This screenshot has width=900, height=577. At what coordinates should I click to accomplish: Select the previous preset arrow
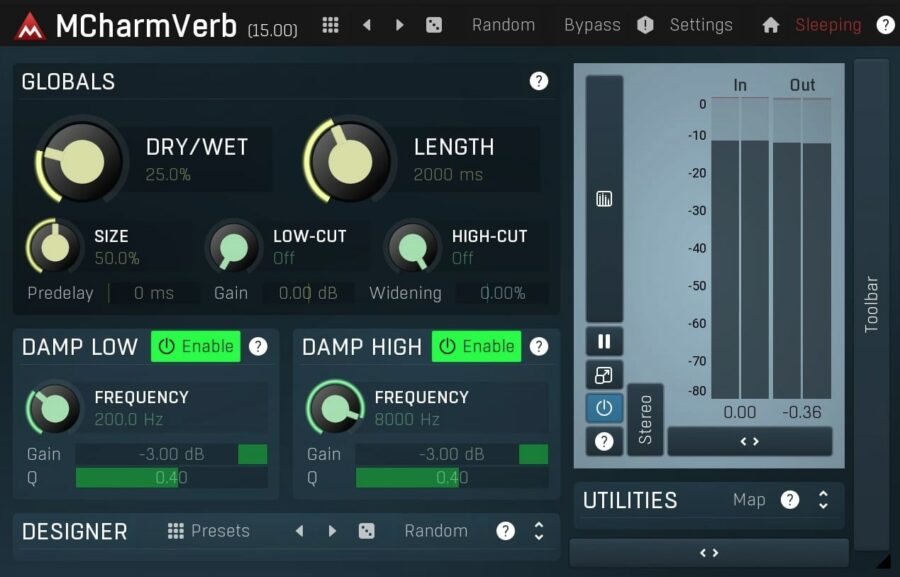pos(367,24)
